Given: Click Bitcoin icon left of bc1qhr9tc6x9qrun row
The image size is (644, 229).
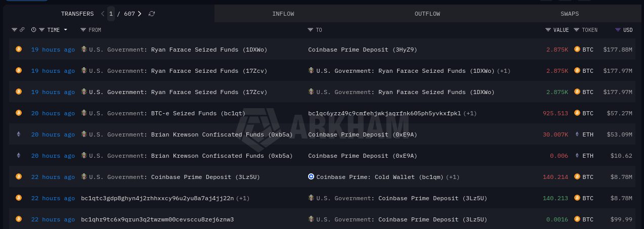Looking at the screenshot, I should pyautogui.click(x=19, y=219).
